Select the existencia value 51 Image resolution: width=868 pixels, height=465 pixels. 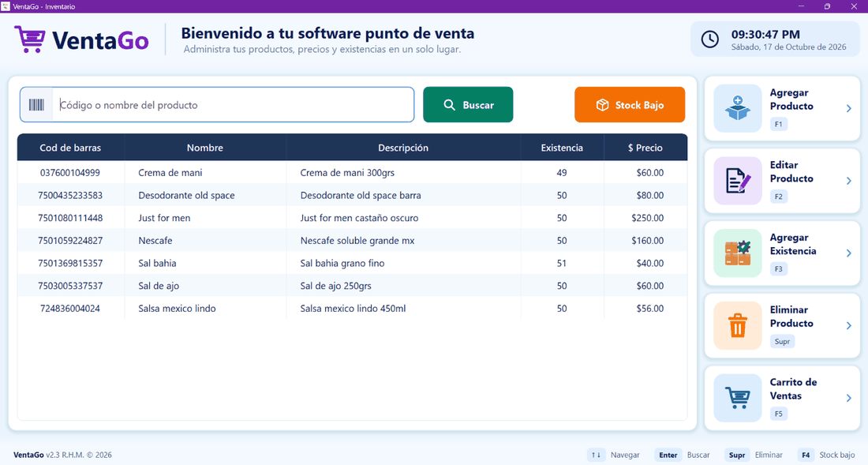tap(562, 264)
